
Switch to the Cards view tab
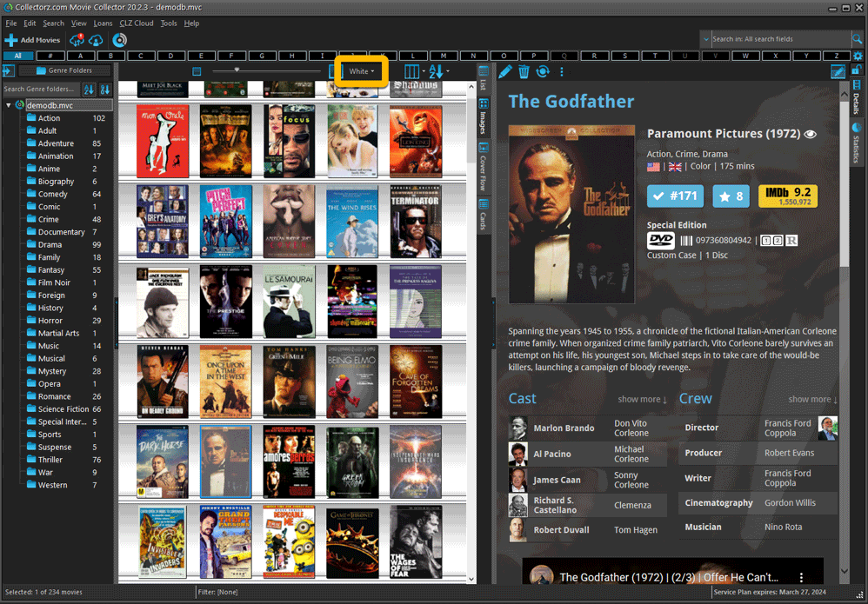click(484, 215)
